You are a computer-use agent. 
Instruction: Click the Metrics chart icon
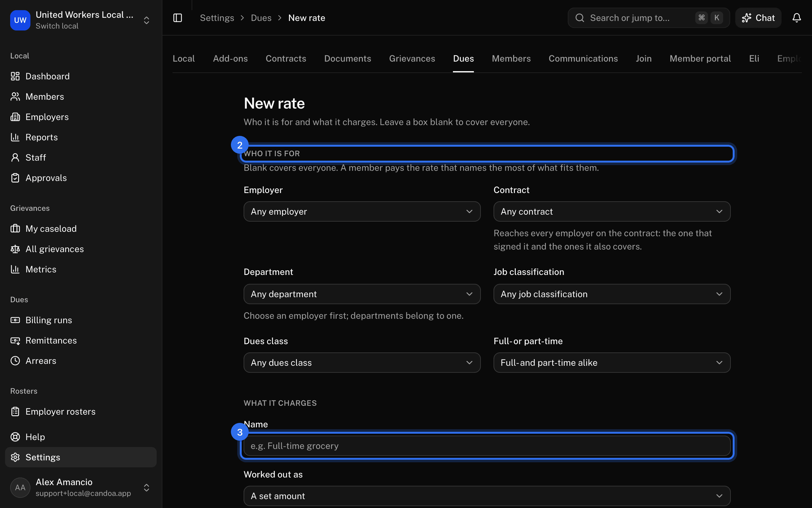pyautogui.click(x=15, y=269)
